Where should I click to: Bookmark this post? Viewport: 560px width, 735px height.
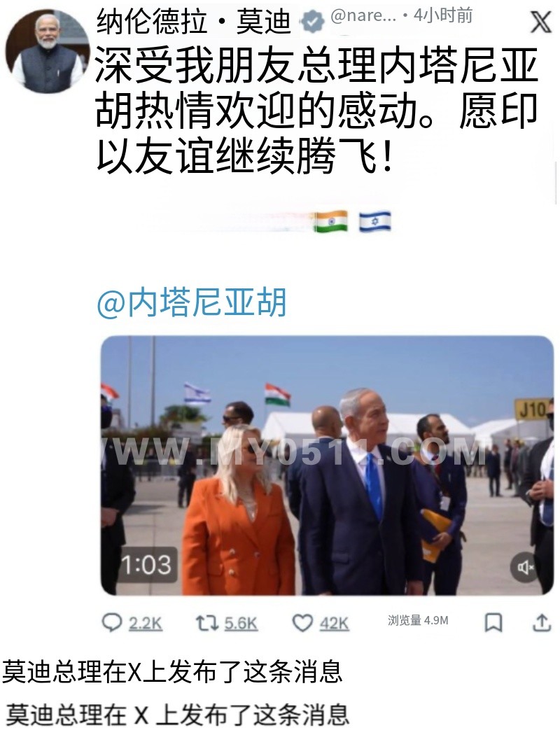(x=493, y=623)
